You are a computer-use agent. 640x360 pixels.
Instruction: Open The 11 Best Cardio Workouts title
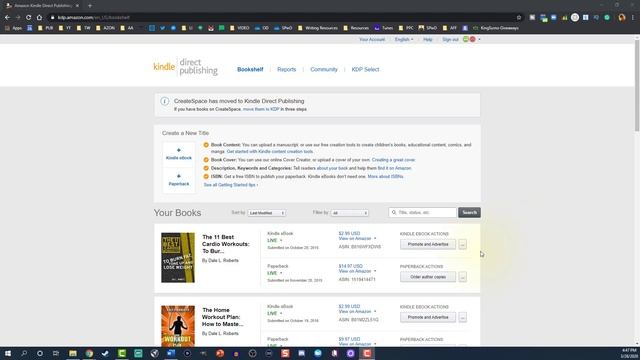(226, 244)
